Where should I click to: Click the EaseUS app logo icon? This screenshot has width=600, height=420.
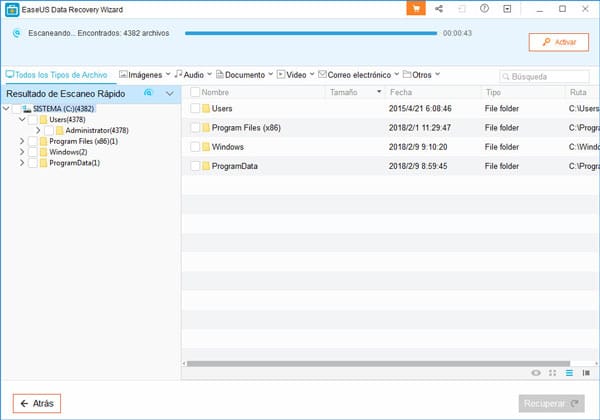click(x=12, y=10)
